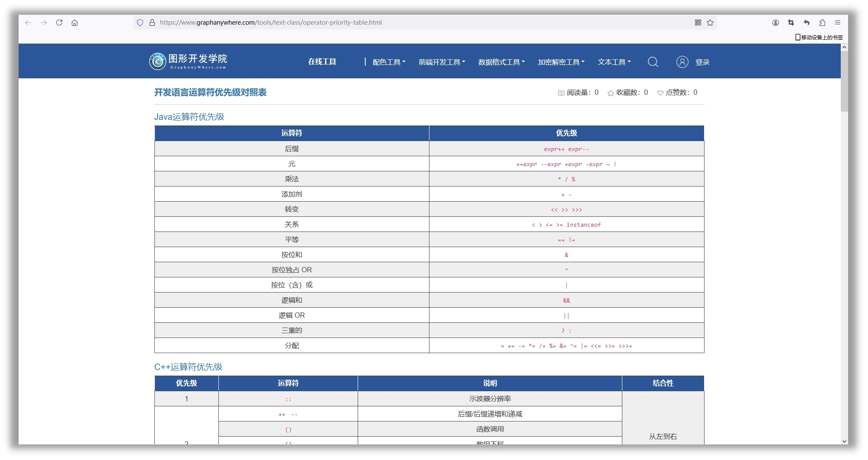Click the 添加剂 operator row
Viewport: 868px width, 460px height.
point(429,194)
